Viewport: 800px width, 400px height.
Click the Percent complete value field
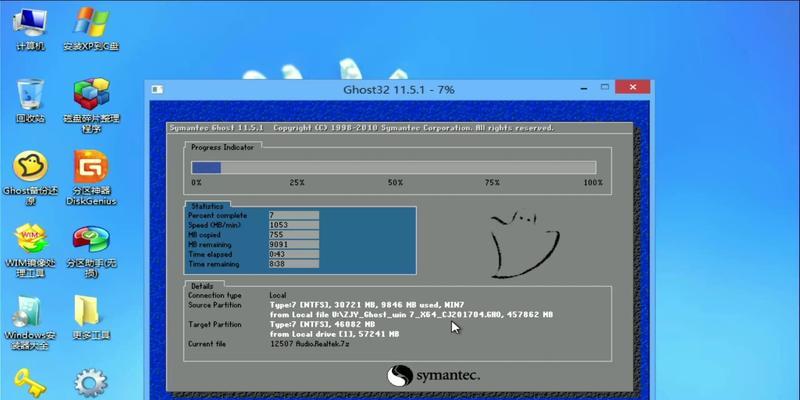coord(292,216)
